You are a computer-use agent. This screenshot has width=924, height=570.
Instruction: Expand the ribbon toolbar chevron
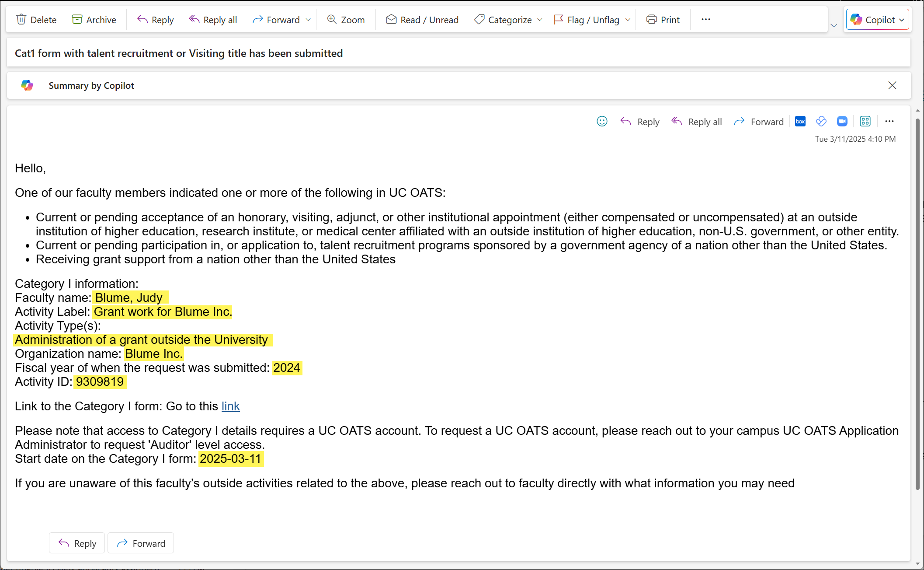click(x=834, y=25)
